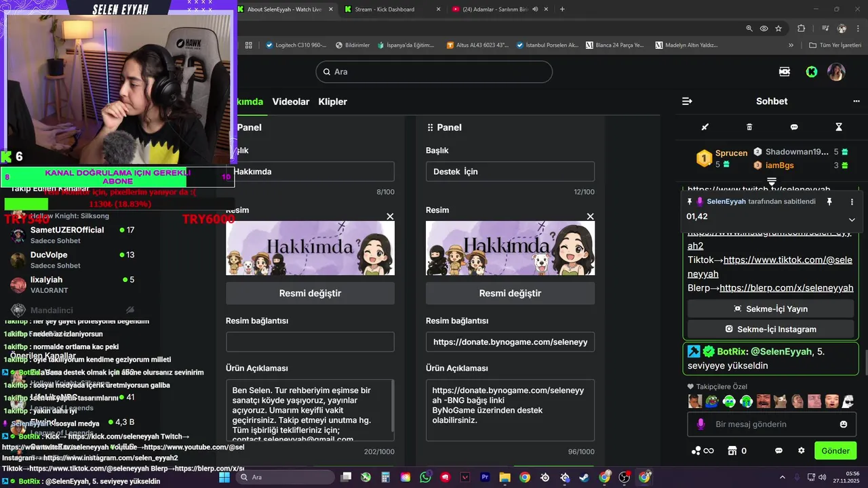Open the shop icon showing 0
This screenshot has height=488, width=868.
pos(737,451)
